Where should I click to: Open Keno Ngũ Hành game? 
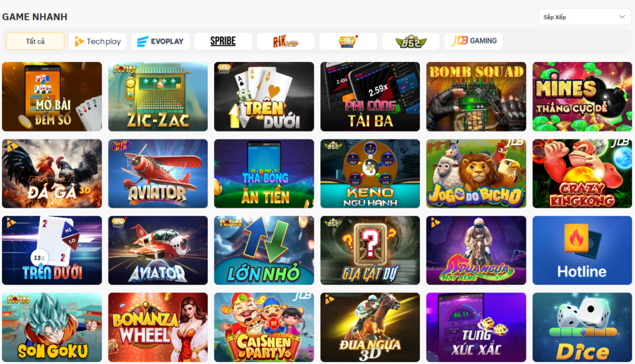pyautogui.click(x=370, y=174)
